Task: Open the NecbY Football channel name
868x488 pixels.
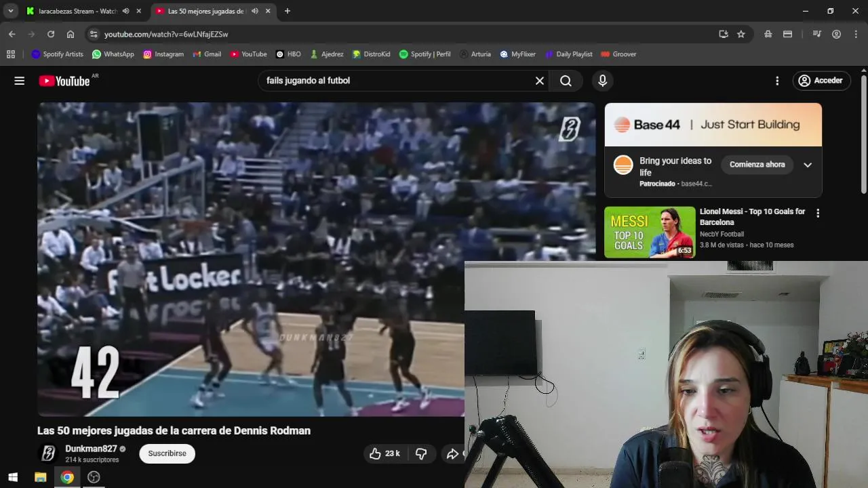Action: coord(722,234)
